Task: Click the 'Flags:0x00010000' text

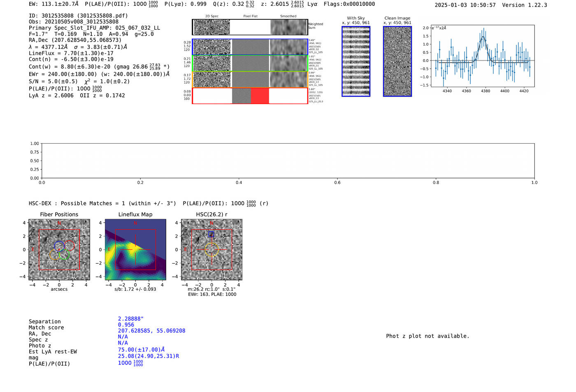Action: pos(349,4)
